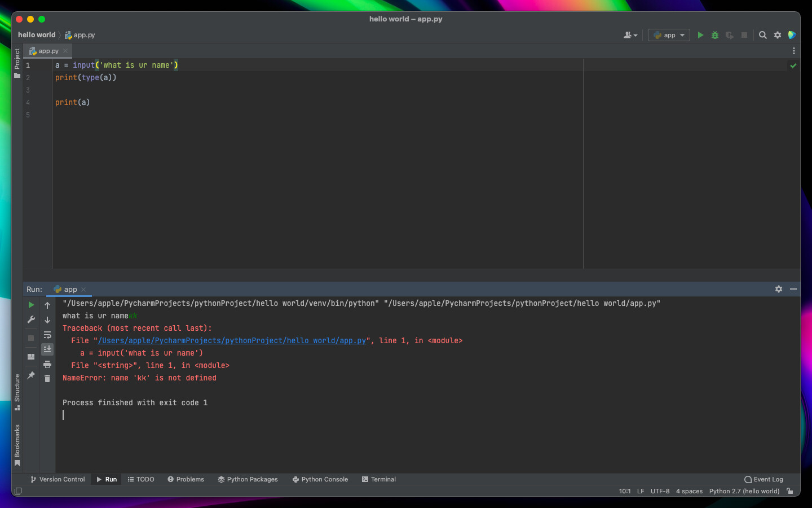Image resolution: width=812 pixels, height=508 pixels.
Task: Open the Python Console tab
Action: (320, 479)
